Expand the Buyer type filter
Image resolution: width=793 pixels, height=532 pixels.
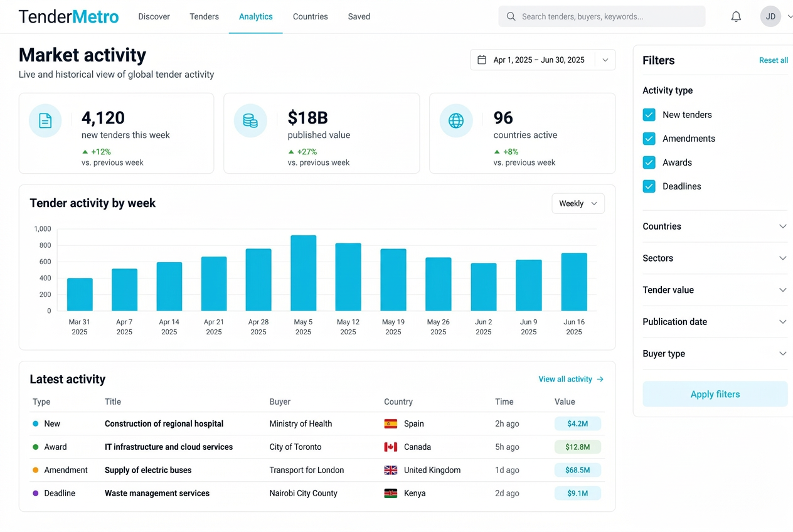pyautogui.click(x=715, y=354)
